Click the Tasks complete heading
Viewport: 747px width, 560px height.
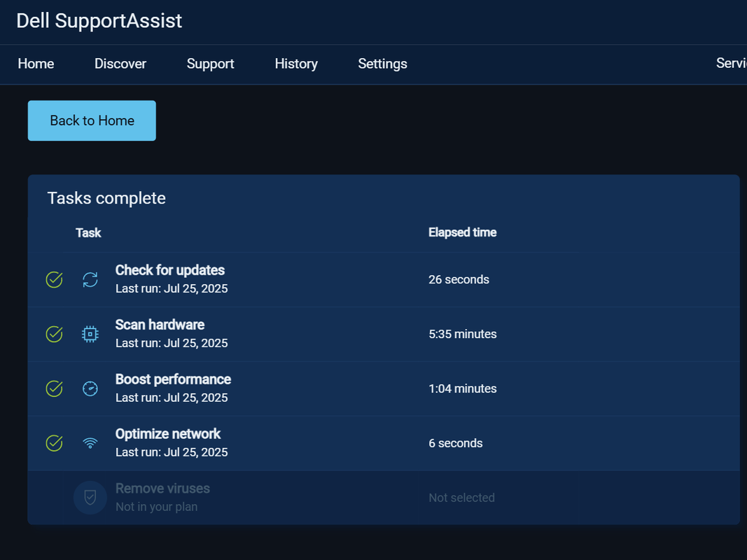(106, 198)
